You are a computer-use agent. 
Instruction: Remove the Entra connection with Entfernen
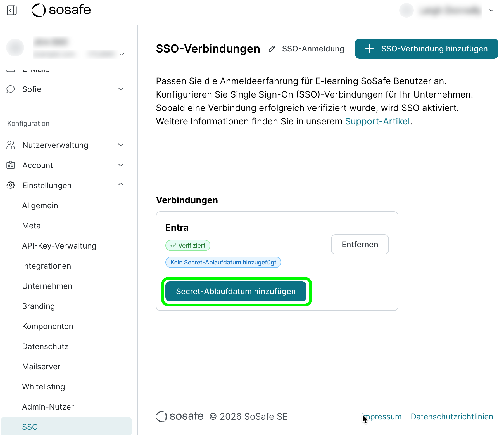[x=360, y=244]
